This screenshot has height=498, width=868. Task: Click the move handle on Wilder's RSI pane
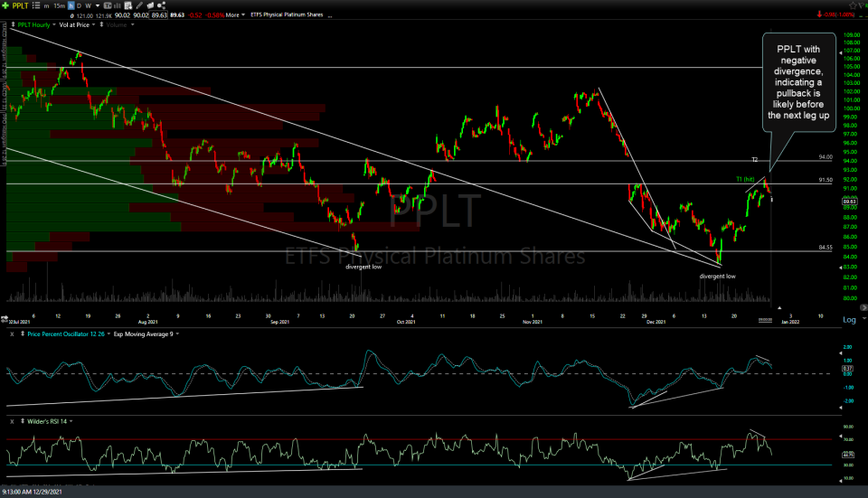(22, 422)
